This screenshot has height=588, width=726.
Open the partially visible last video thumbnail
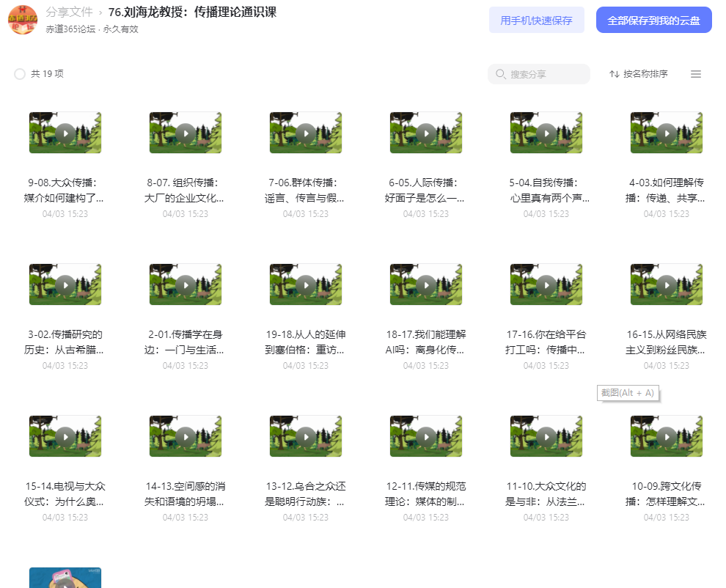coord(65,578)
